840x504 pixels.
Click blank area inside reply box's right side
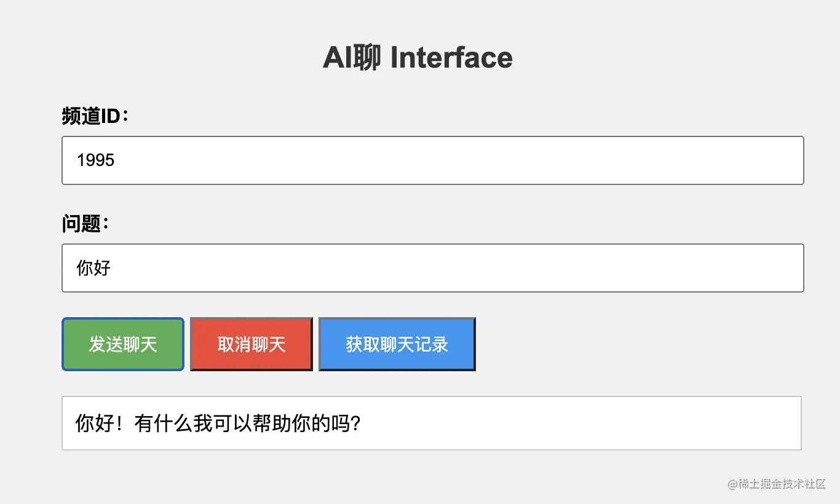click(x=615, y=423)
